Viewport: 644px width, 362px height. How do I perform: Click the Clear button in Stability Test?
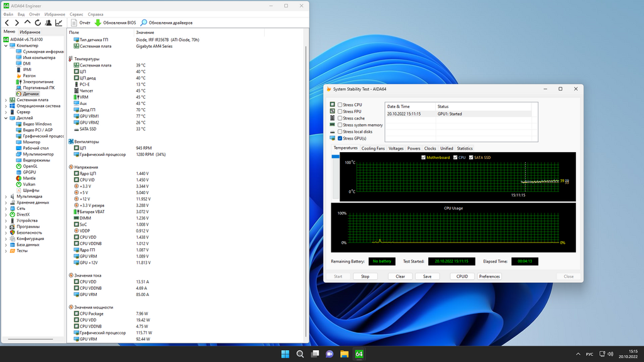click(x=400, y=277)
